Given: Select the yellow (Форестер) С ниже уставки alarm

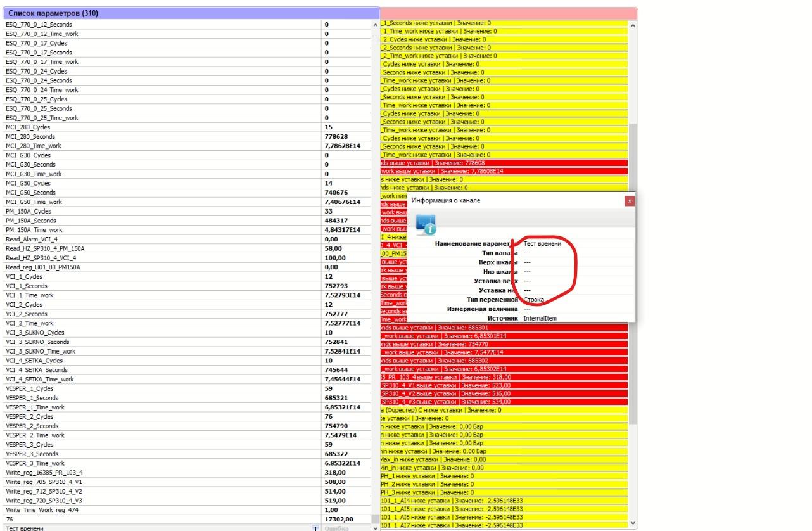Looking at the screenshot, I should (504, 410).
